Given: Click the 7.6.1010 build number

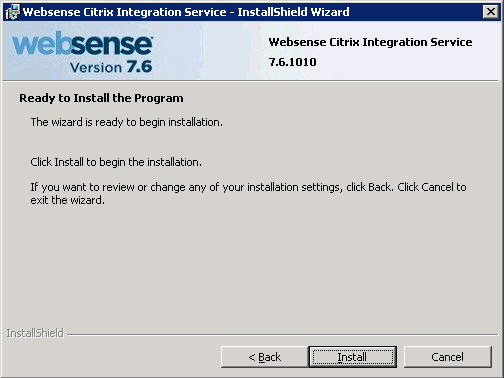Looking at the screenshot, I should coord(292,62).
